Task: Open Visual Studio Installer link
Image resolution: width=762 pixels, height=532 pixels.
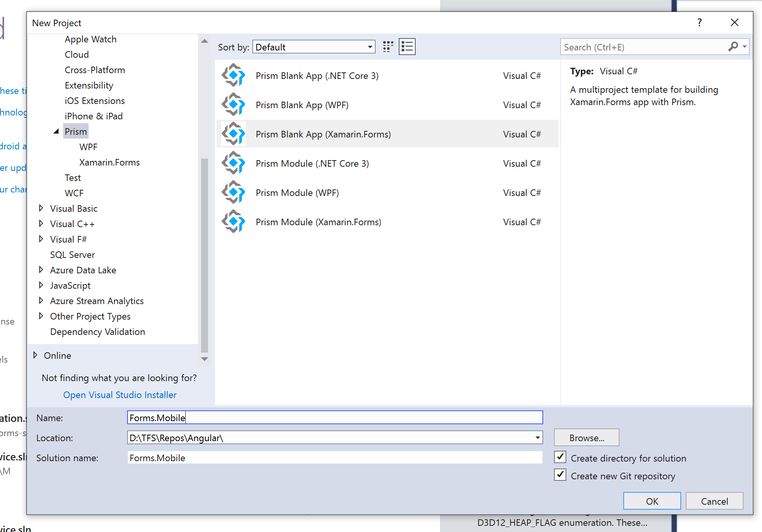Action: tap(120, 395)
